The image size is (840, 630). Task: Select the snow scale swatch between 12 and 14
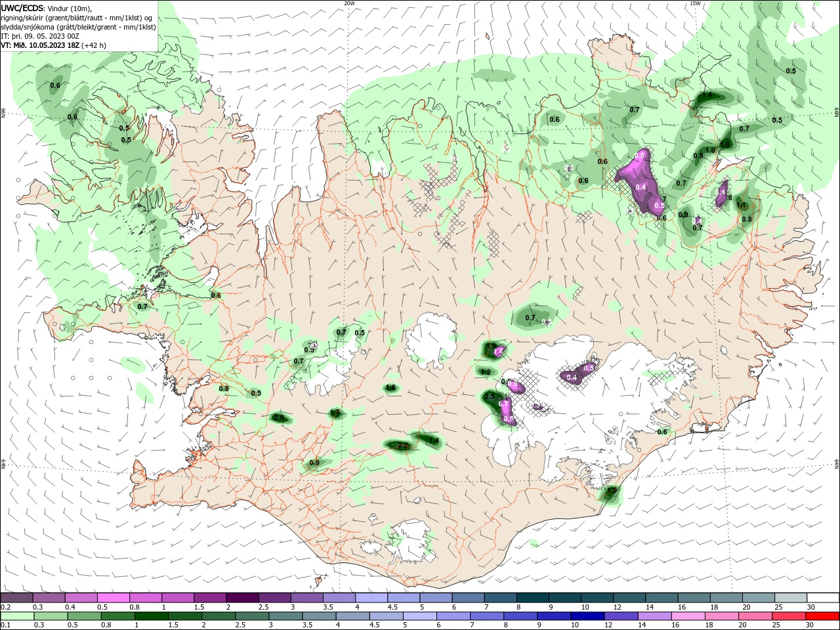[x=628, y=597]
